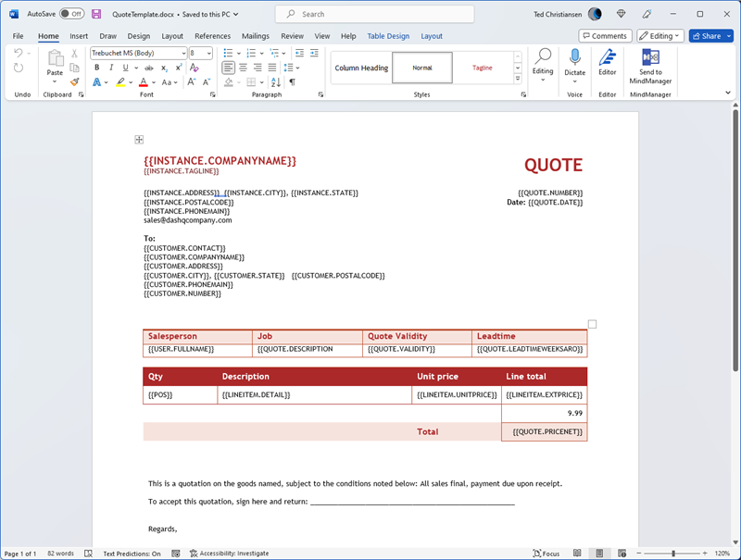741x560 pixels.
Task: Open the Editing mode dropdown
Action: click(x=660, y=36)
